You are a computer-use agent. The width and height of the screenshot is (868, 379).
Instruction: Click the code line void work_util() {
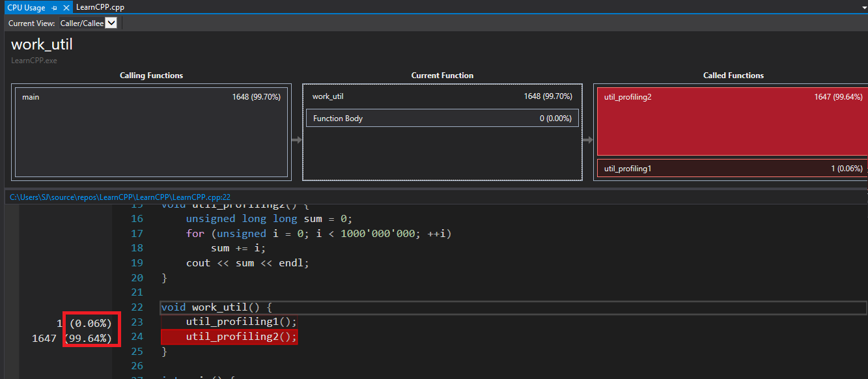216,307
